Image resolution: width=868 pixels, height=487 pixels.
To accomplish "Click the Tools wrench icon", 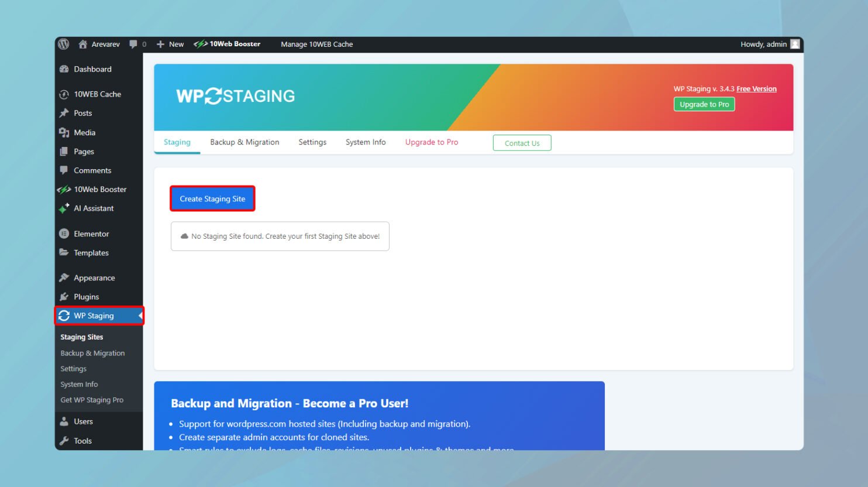I will (x=64, y=441).
